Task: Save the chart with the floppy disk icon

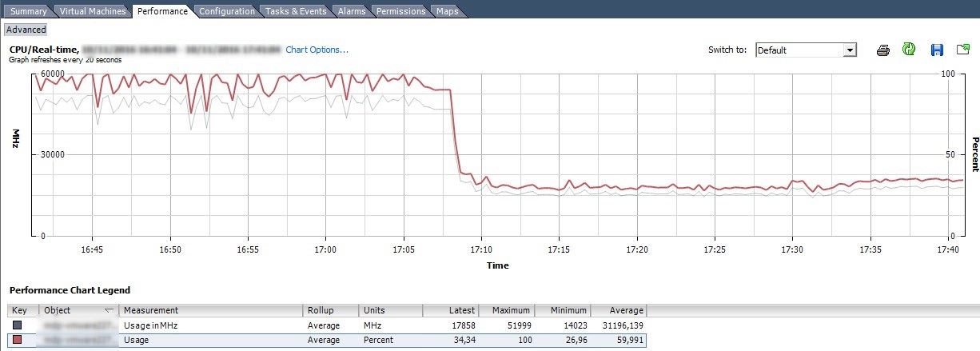Action: click(937, 50)
